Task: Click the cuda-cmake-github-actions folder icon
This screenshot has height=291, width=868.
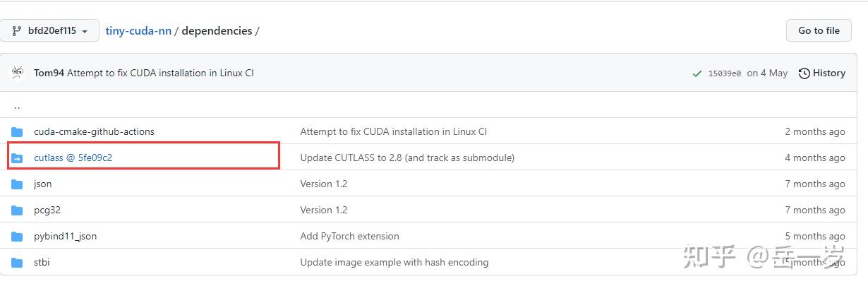Action: [x=18, y=132]
